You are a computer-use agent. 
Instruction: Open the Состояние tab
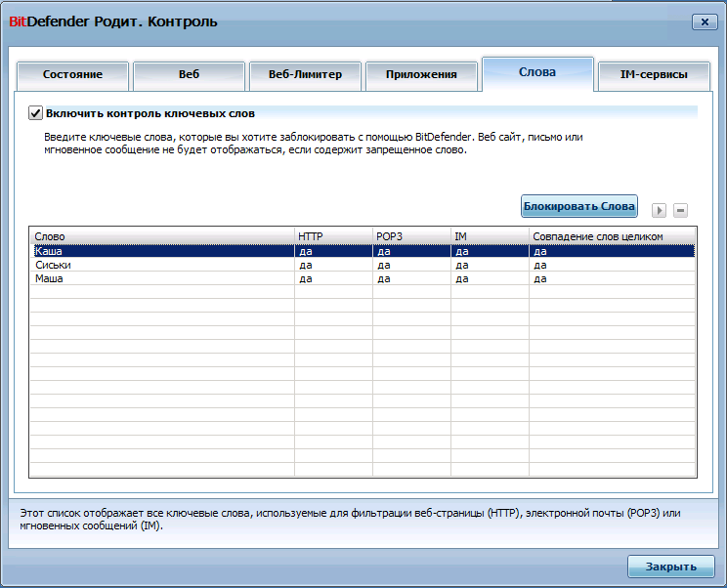[x=72, y=75]
